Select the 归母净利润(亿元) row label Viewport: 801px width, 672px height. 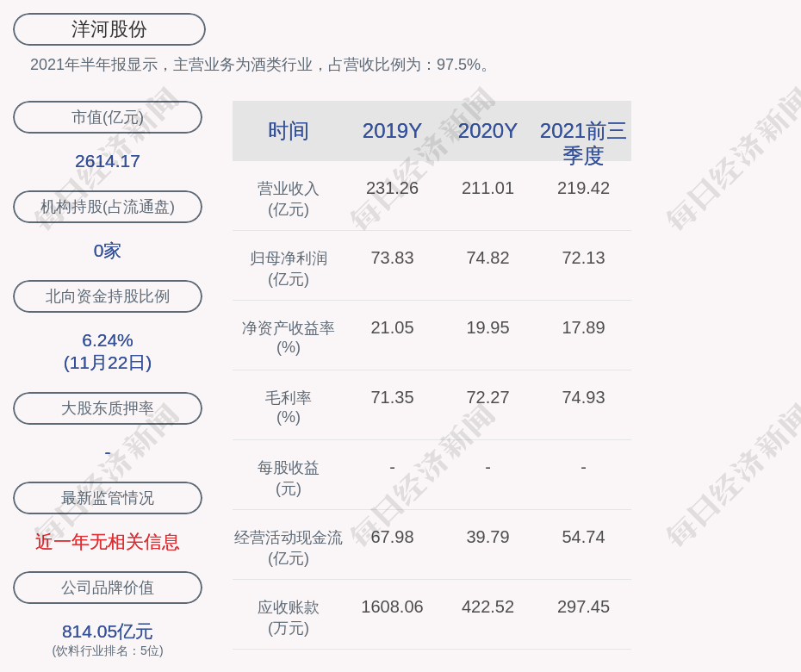[289, 269]
